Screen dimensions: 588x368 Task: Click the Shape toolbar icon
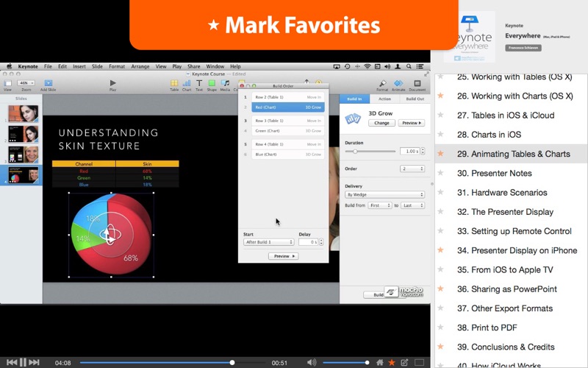(212, 83)
